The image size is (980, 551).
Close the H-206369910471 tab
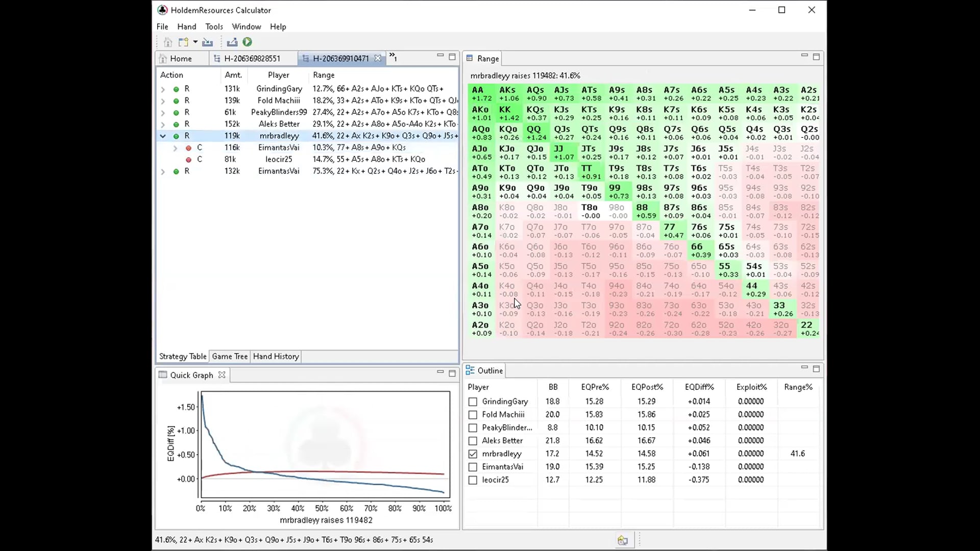coord(378,58)
